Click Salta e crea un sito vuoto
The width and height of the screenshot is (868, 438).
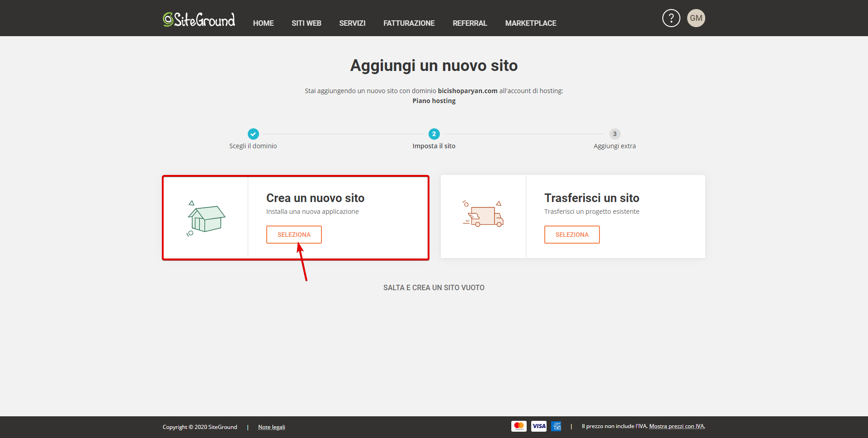(x=434, y=287)
